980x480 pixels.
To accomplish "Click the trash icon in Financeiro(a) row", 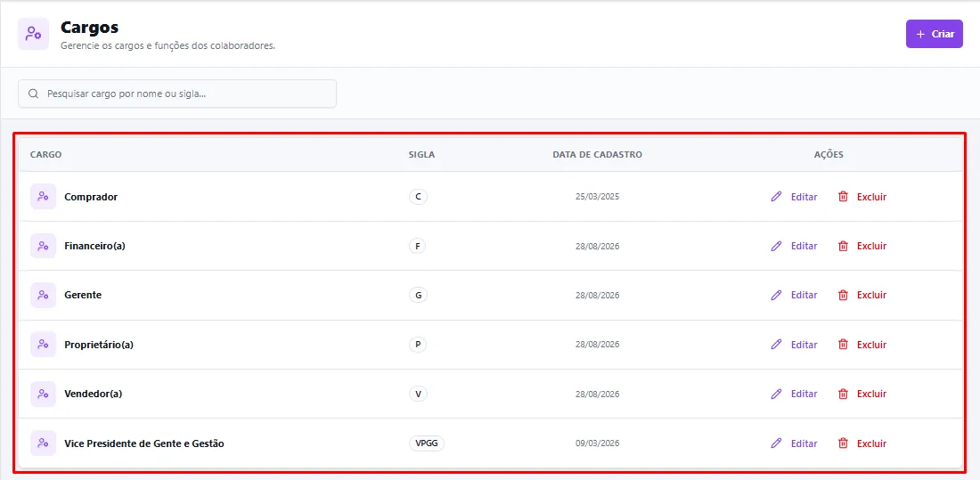I will pos(843,246).
